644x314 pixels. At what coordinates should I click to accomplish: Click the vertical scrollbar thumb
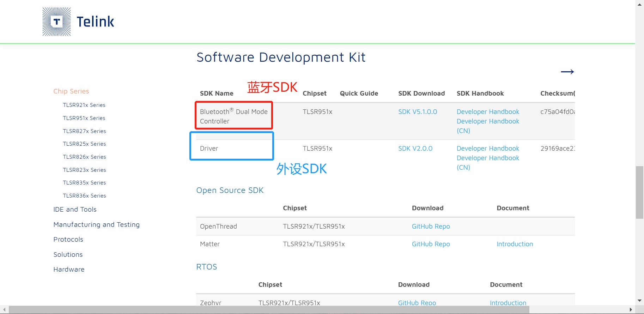[x=639, y=193]
